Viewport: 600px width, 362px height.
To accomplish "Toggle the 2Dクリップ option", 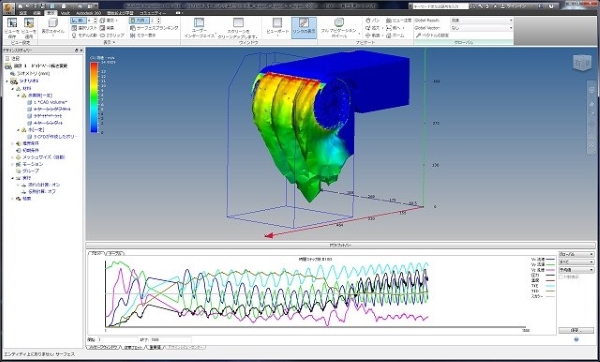I will [112, 35].
